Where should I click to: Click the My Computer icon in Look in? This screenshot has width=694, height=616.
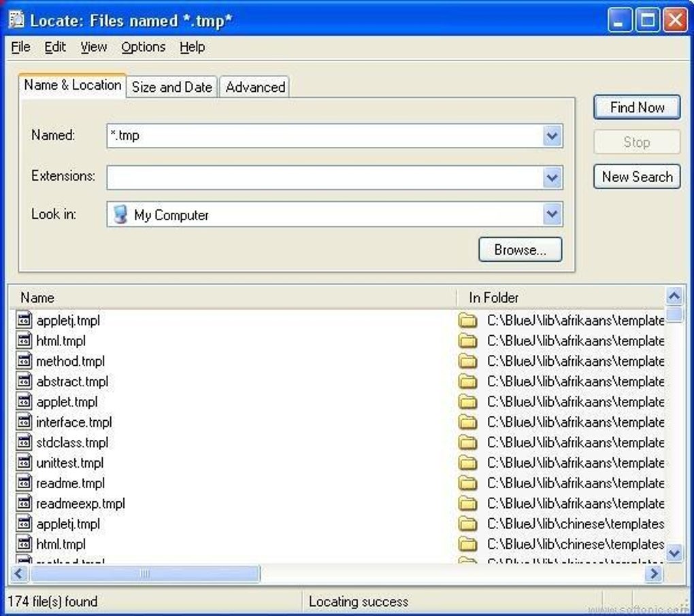tap(120, 214)
